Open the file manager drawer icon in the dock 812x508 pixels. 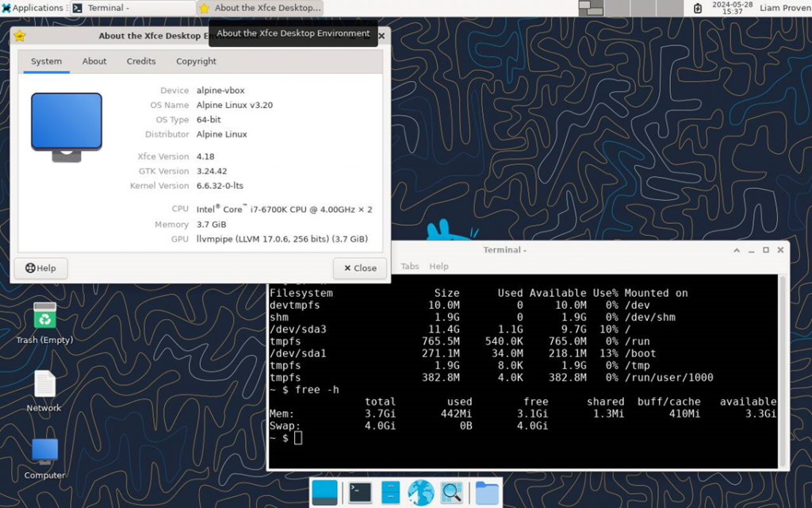(390, 492)
